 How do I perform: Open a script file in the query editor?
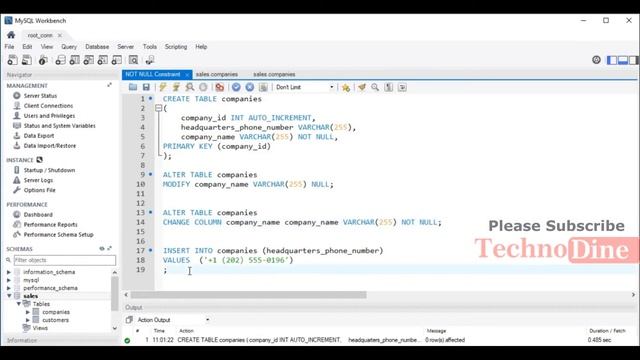(133, 87)
